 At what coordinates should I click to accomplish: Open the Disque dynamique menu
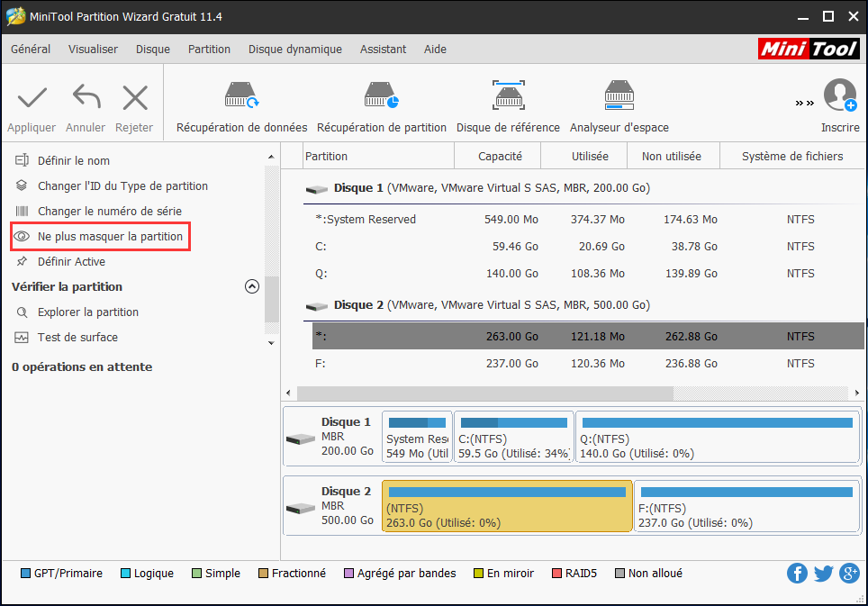pos(295,50)
